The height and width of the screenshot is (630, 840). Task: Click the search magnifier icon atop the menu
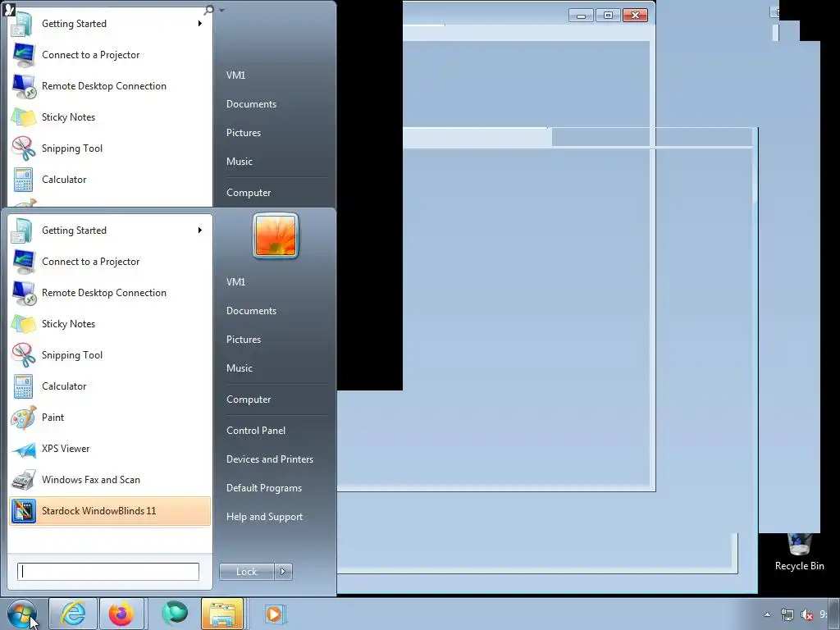[209, 9]
